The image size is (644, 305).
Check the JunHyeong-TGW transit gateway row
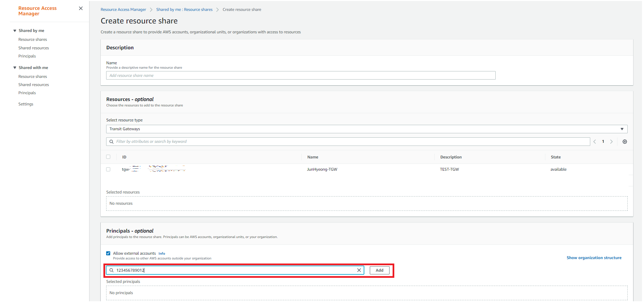pyautogui.click(x=108, y=169)
